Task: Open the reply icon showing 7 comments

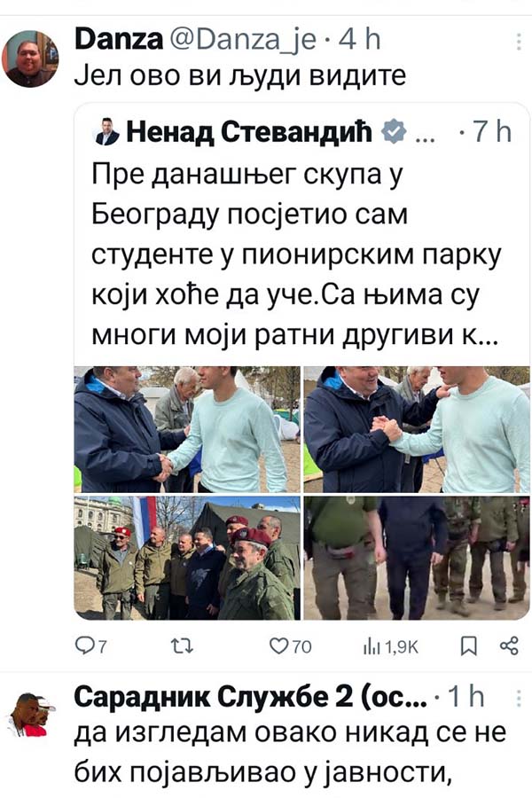Action: (x=90, y=646)
